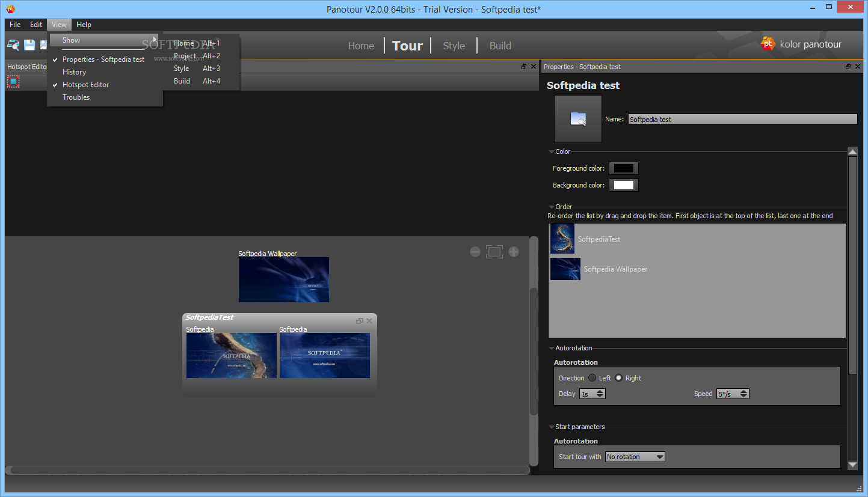Fit tour map view to window

(x=494, y=252)
